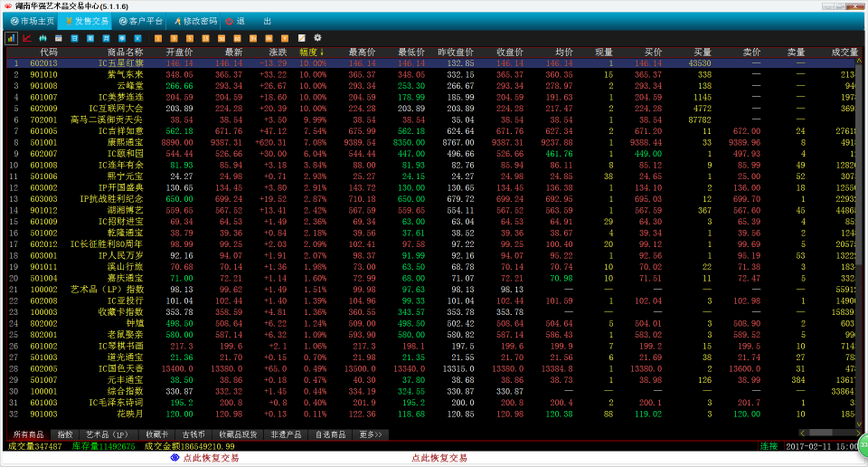This screenshot has height=467, width=868.
Task: Sort by the 代码 column header
Action: point(49,52)
